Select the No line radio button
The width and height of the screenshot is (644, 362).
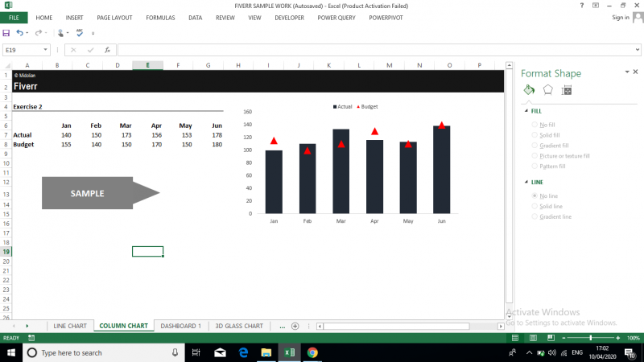(x=535, y=196)
